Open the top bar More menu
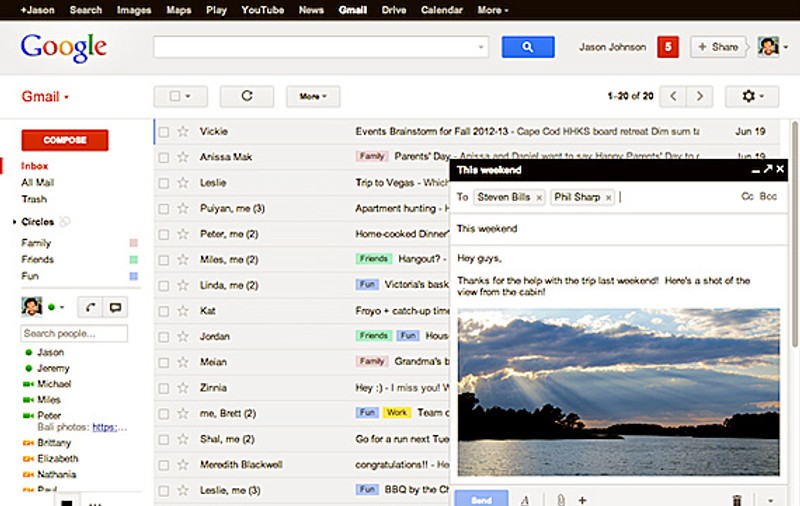This screenshot has height=506, width=800. [492, 10]
